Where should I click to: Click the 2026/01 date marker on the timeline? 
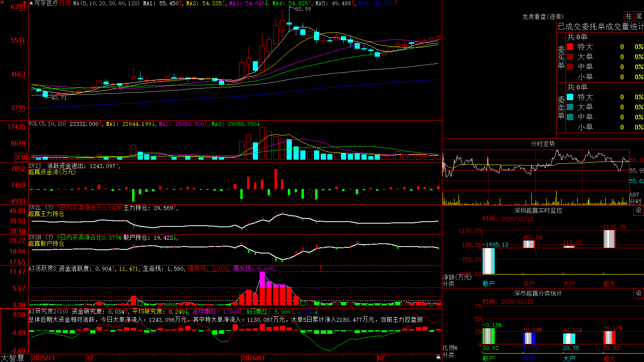coord(253,358)
